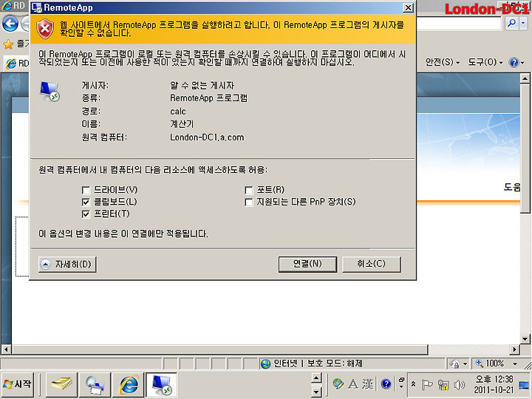Click vertical scrollbar down arrow in IE

click(525, 338)
